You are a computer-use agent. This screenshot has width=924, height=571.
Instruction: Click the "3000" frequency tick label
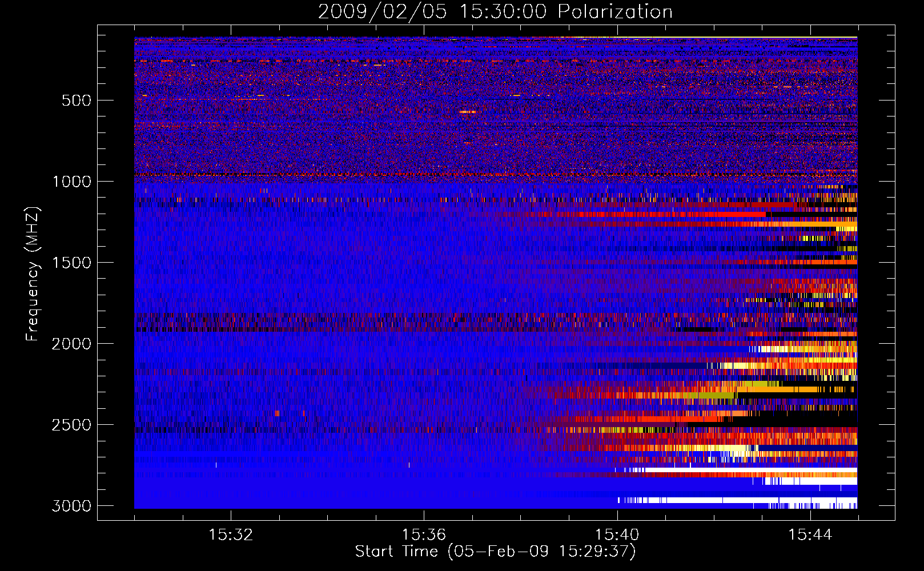click(x=71, y=506)
